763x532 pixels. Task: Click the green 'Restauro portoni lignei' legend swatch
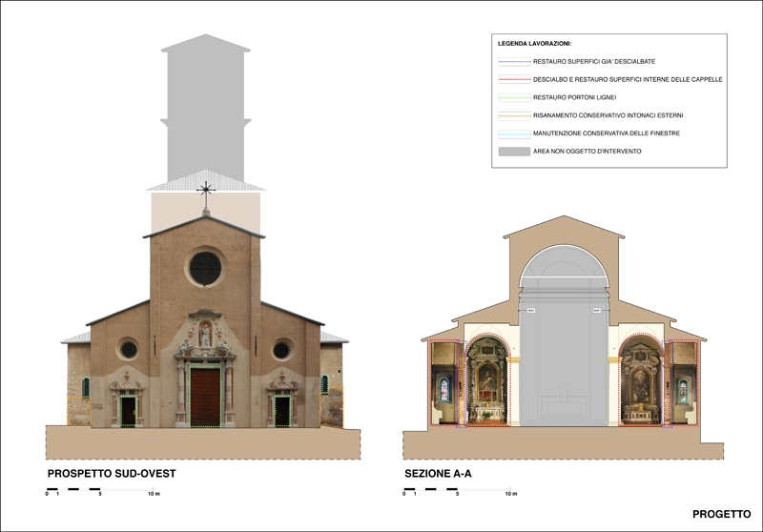point(515,97)
